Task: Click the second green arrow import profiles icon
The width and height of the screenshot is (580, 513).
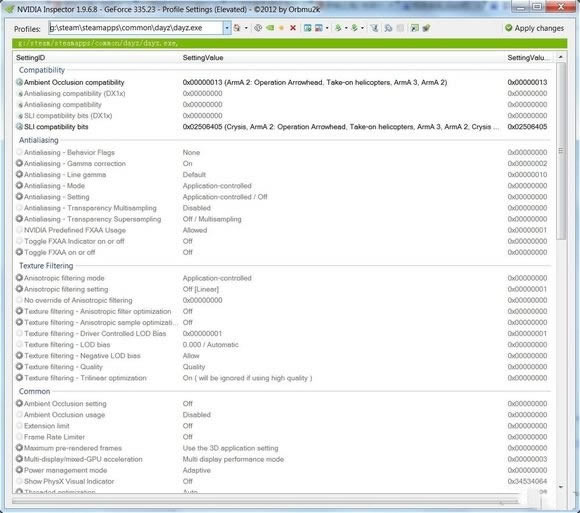Action: click(x=354, y=28)
